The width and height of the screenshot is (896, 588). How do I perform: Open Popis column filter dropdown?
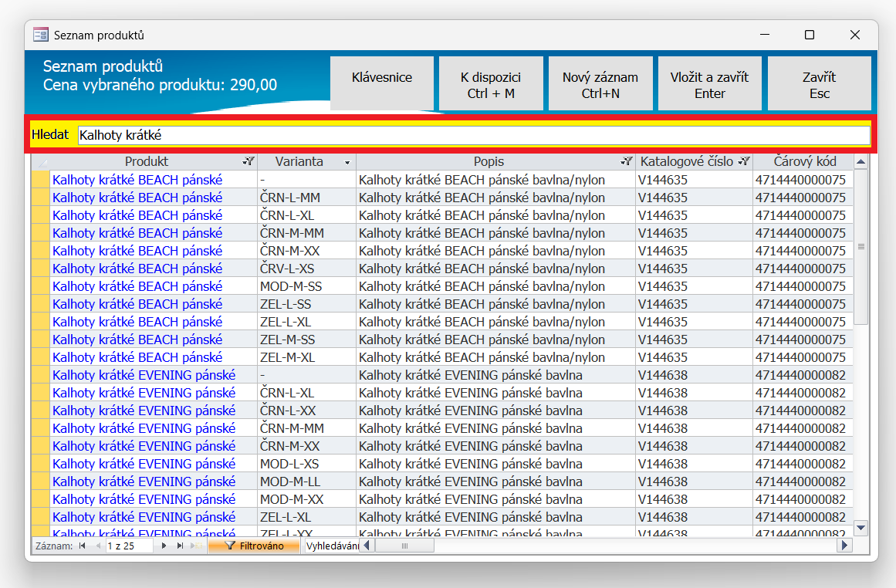[627, 162]
